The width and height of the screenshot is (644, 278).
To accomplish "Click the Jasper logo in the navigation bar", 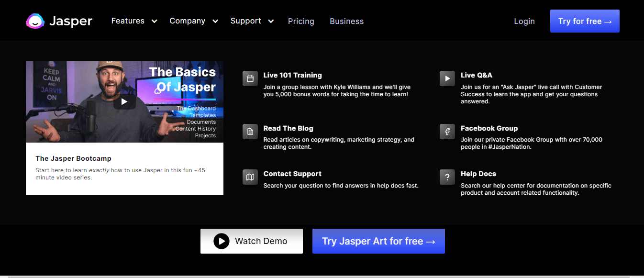I will pos(59,21).
